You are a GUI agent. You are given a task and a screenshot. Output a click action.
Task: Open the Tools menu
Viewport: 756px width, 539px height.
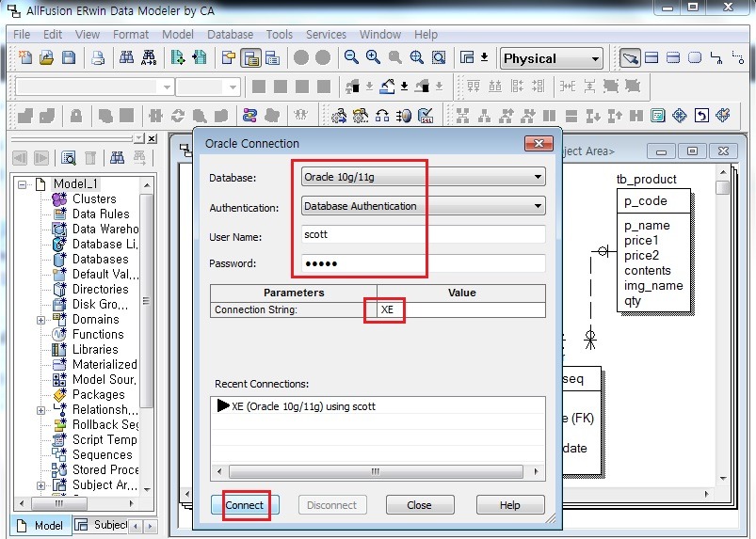280,35
